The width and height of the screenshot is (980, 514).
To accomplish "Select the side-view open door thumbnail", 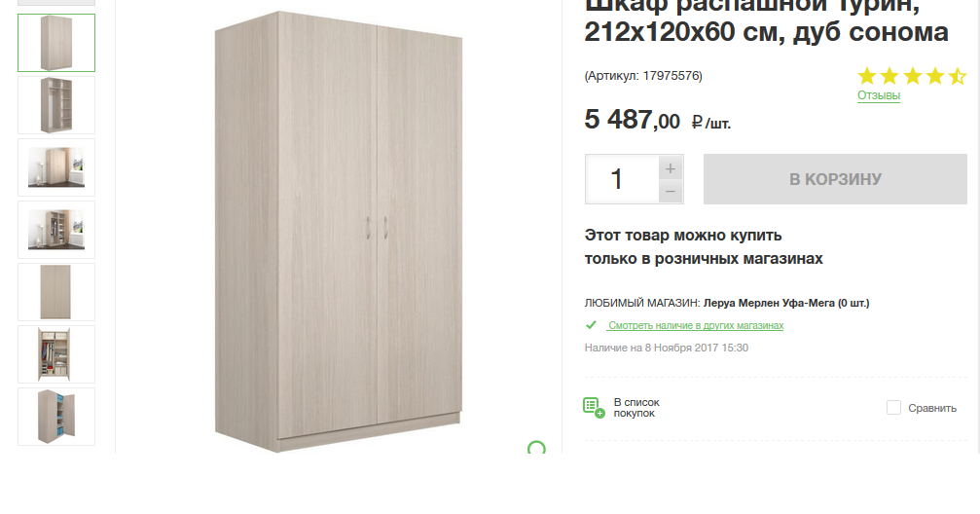I will 56,417.
